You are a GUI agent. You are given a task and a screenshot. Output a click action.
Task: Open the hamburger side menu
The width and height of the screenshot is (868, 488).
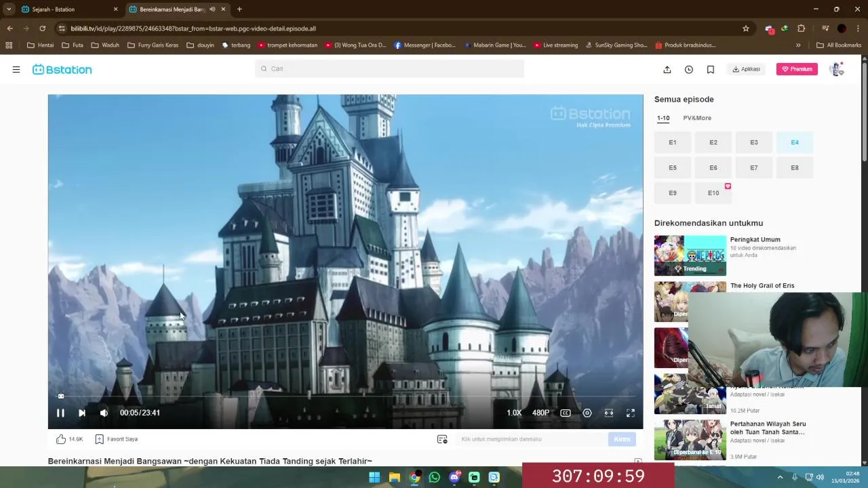16,69
